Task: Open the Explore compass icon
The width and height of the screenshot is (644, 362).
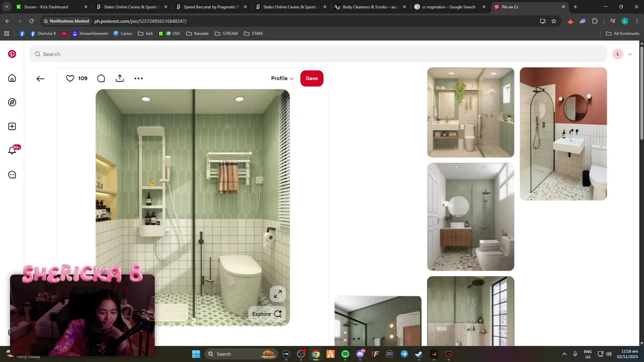Action: pyautogui.click(x=12, y=102)
